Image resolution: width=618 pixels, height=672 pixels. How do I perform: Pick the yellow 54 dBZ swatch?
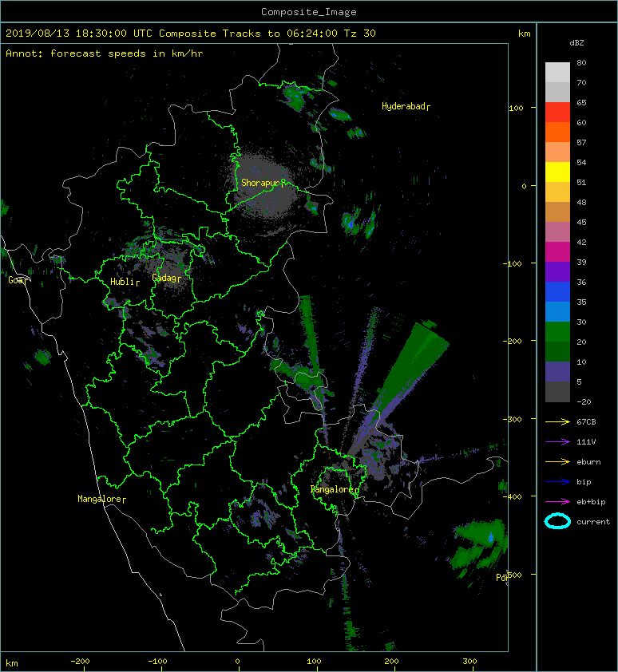[x=557, y=172]
